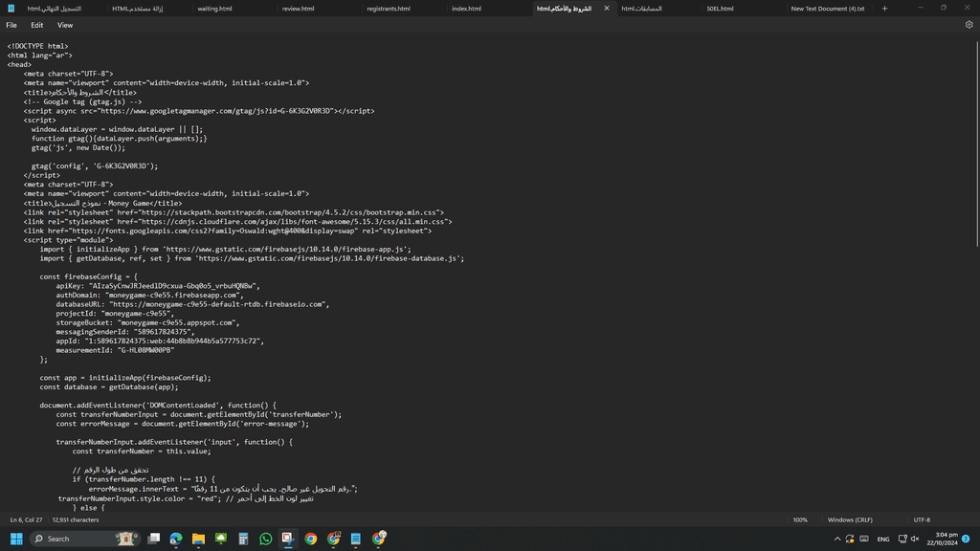
Task: Add a new Notepad tab
Action: tap(884, 9)
